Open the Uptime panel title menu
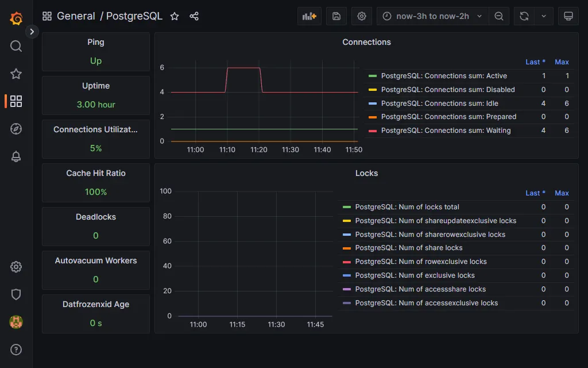 coord(96,86)
